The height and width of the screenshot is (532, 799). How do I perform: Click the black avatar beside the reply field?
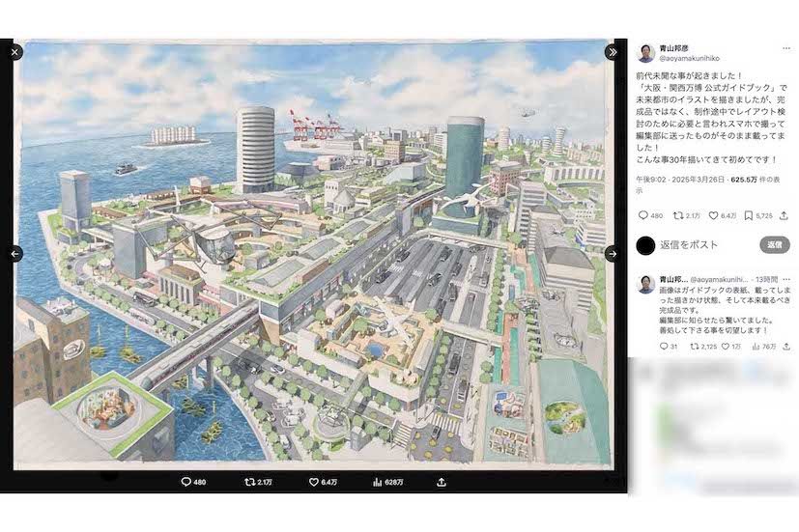(645, 245)
